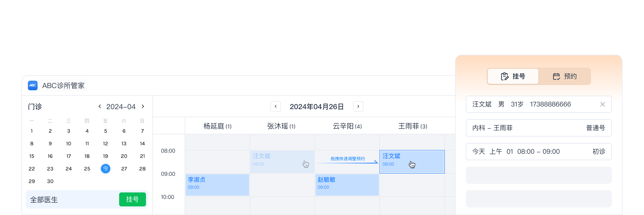
Task: Clear the selected patient 汪文斌
Action: (602, 104)
